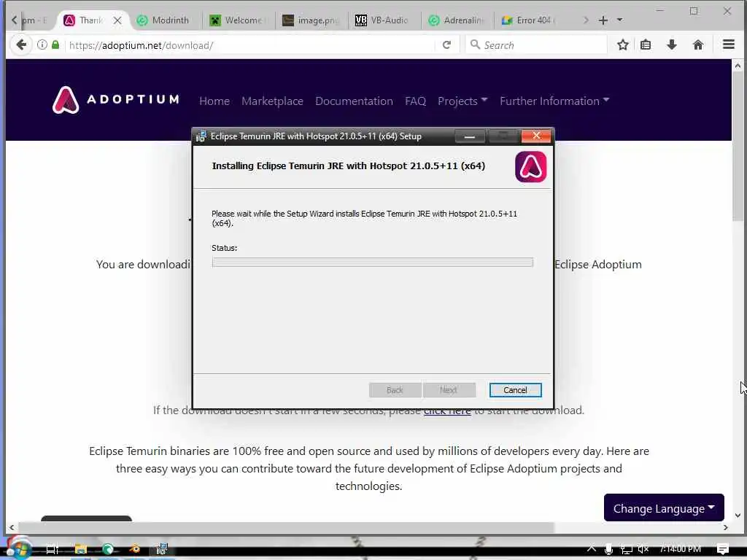The width and height of the screenshot is (747, 560).
Task: Click the muted volume tray icon
Action: tap(643, 549)
